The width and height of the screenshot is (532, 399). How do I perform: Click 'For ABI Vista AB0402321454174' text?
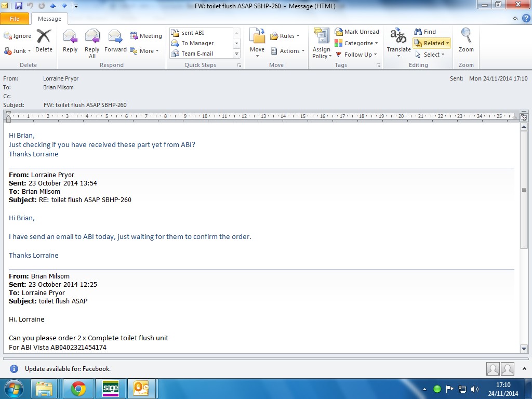coord(57,348)
